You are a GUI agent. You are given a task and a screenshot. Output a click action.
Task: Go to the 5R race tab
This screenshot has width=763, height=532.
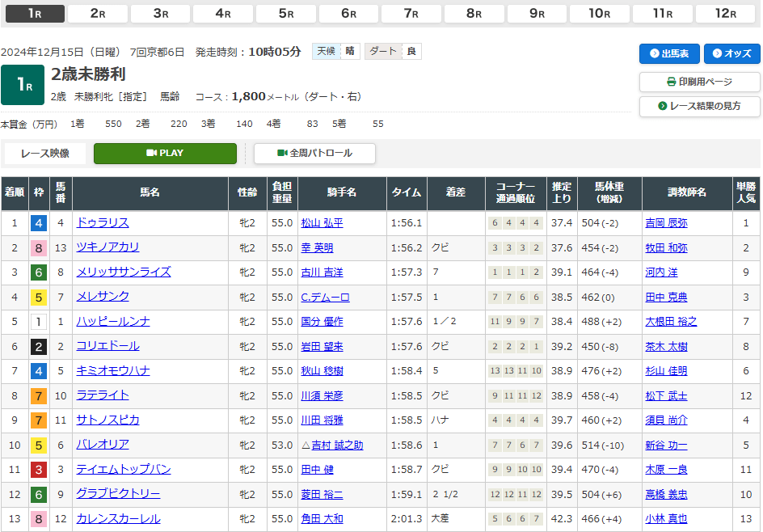tap(286, 13)
